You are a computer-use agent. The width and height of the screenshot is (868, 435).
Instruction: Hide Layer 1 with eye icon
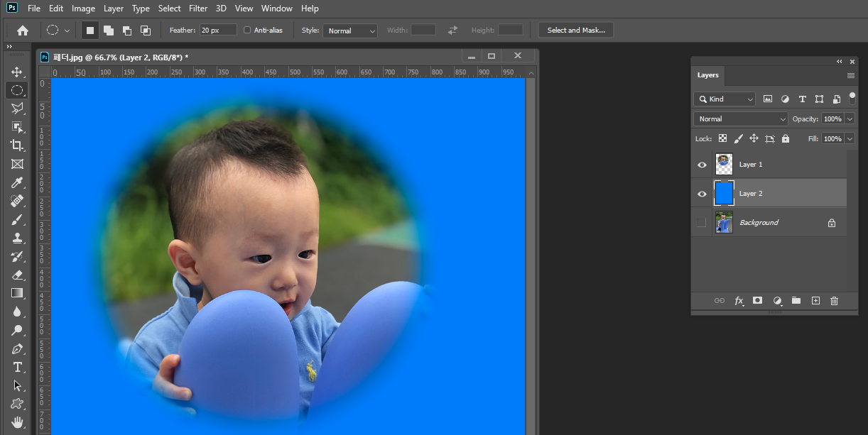pos(702,165)
